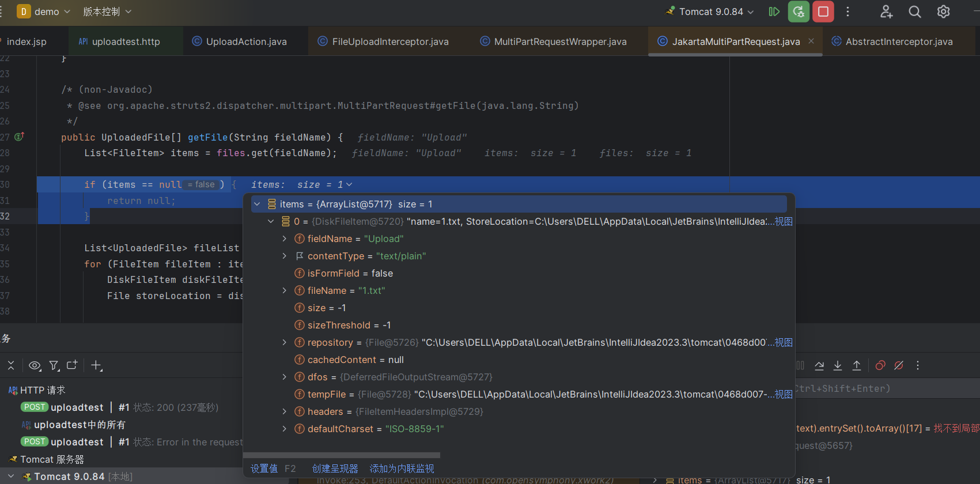The image size is (980, 484).
Task: Click the API icon beside HTTP 请求
Action: [x=13, y=390]
